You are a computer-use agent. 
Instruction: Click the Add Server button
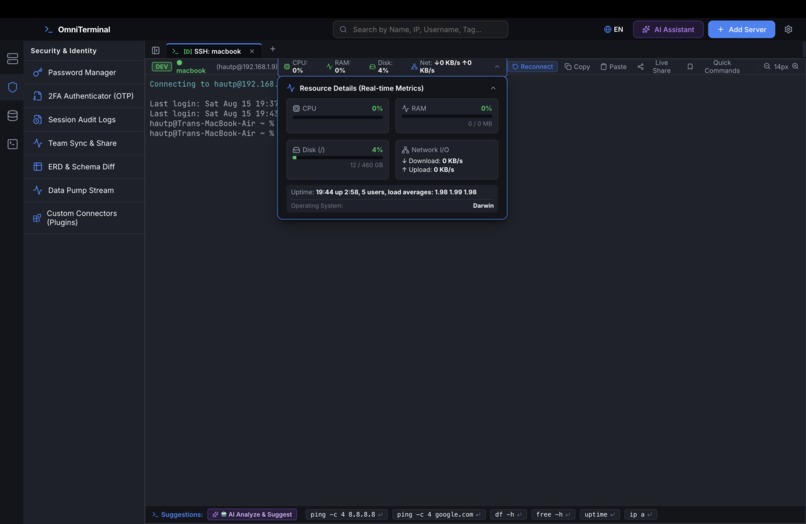(x=741, y=29)
